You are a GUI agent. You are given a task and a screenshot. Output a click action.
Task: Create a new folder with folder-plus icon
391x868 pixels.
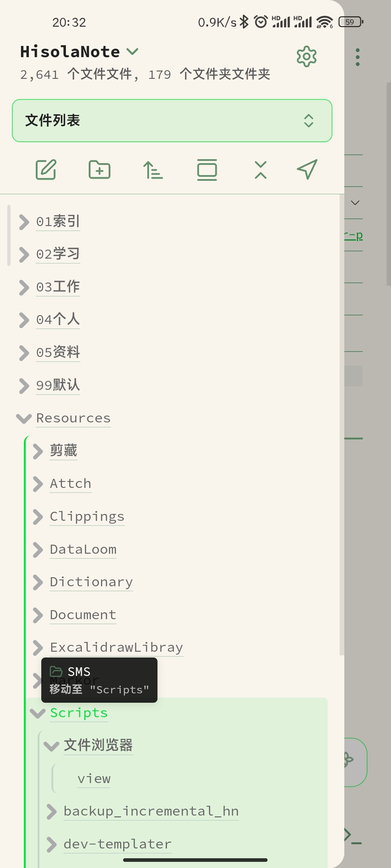pyautogui.click(x=100, y=169)
